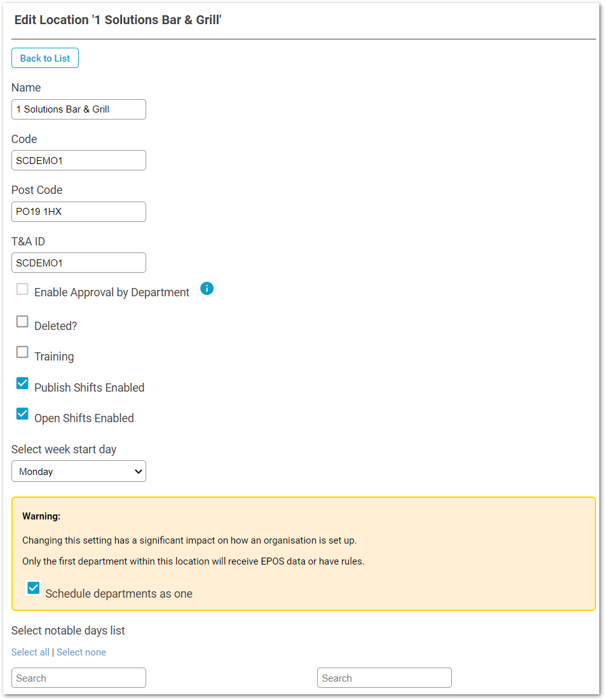605x700 pixels.
Task: Check the Deleted? checkbox
Action: point(22,322)
